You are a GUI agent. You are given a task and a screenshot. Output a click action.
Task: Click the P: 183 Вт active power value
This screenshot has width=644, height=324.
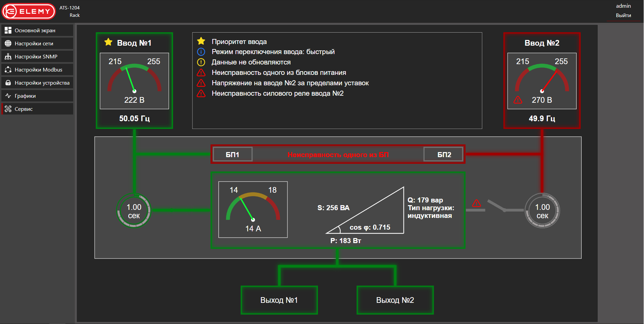(345, 241)
